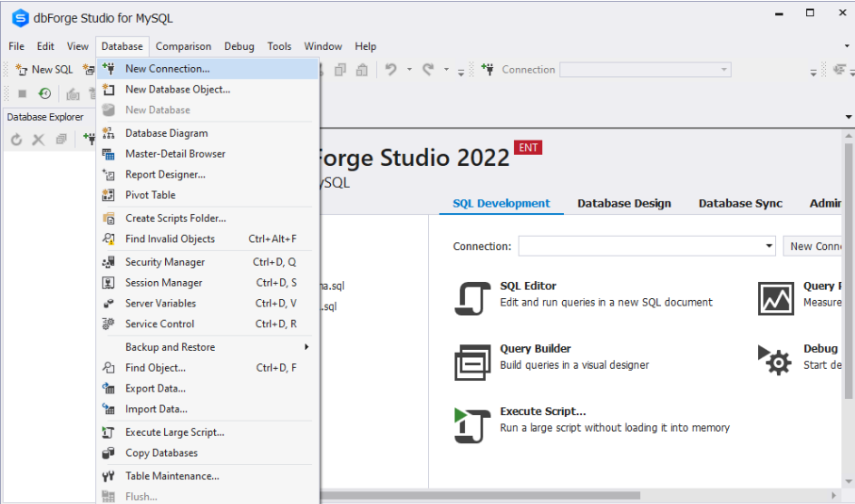The image size is (855, 504).
Task: Open SQL Editor link text
Action: click(528, 286)
